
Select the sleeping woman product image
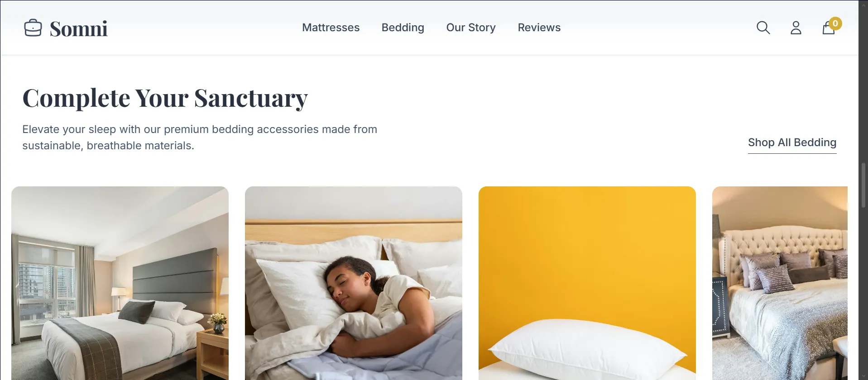[354, 283]
